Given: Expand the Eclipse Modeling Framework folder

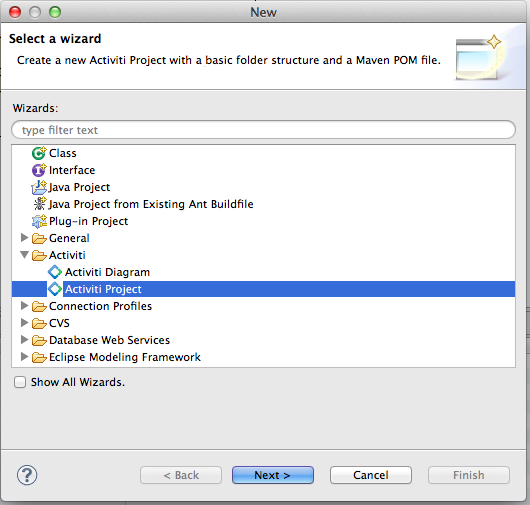Looking at the screenshot, I should click(24, 356).
